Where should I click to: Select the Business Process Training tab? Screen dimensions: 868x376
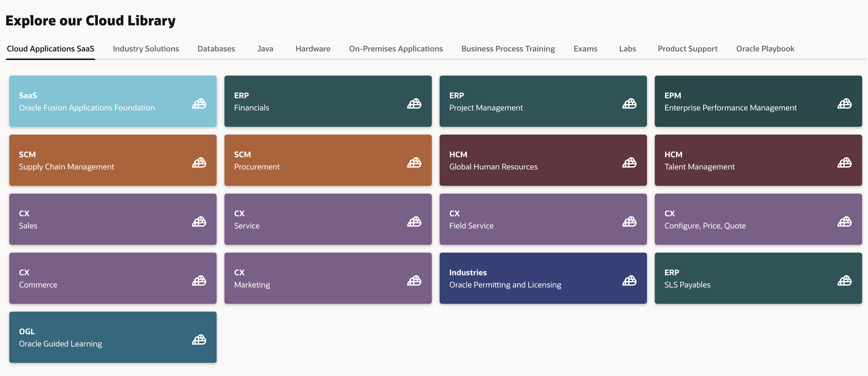[508, 49]
